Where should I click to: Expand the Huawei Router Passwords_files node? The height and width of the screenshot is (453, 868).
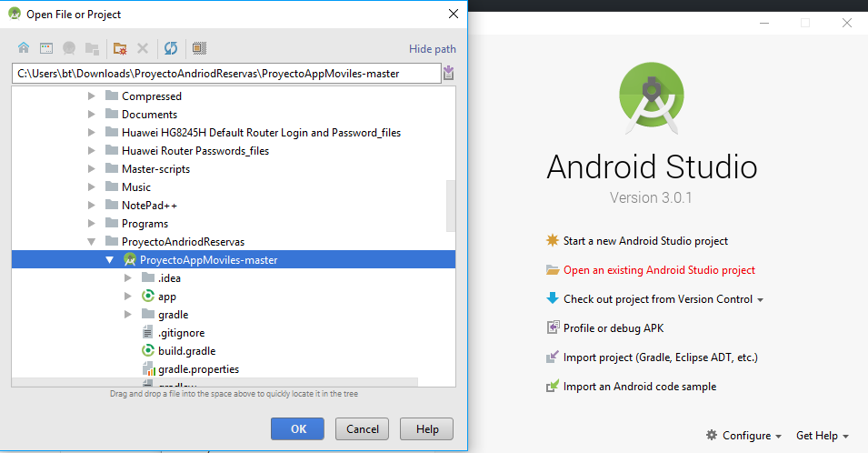pos(91,151)
